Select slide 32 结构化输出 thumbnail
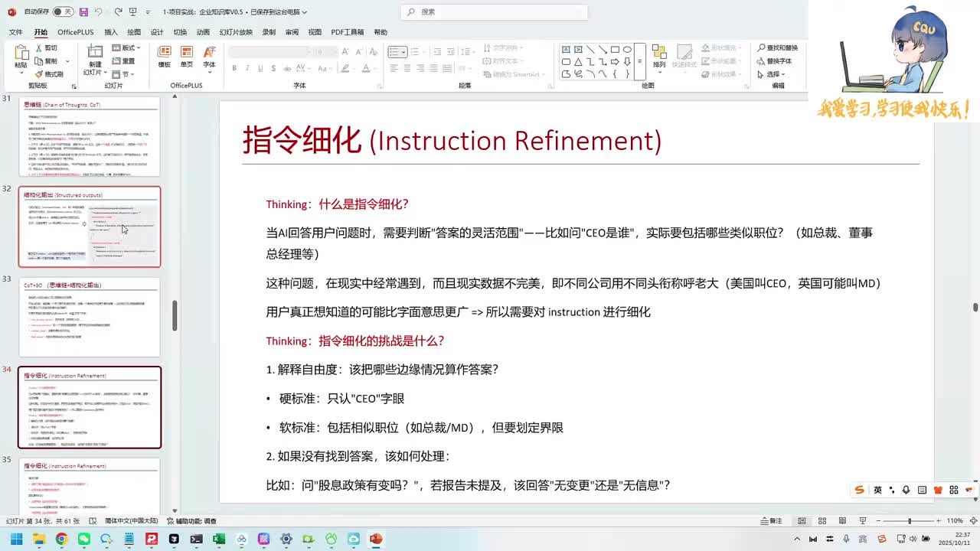The width and height of the screenshot is (980, 551). click(x=90, y=227)
